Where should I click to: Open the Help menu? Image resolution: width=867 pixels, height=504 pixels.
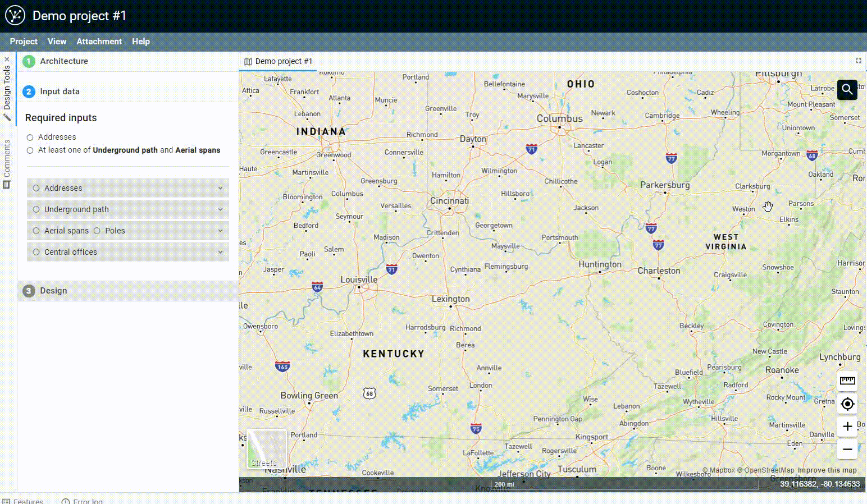[x=141, y=42]
